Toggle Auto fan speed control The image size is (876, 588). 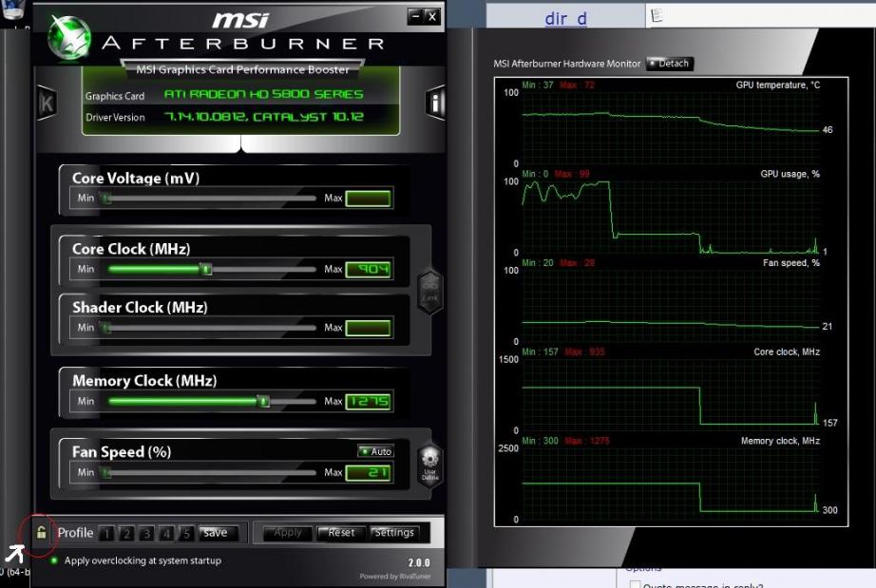376,451
